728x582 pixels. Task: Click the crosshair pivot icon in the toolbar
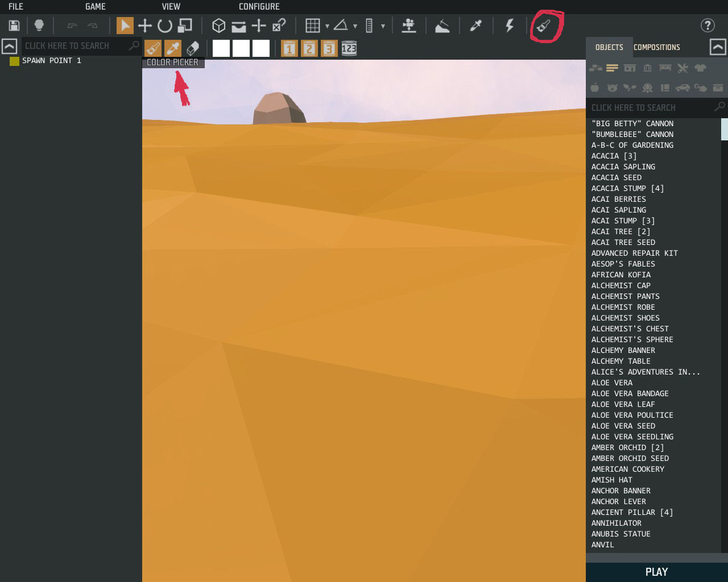coord(259,26)
